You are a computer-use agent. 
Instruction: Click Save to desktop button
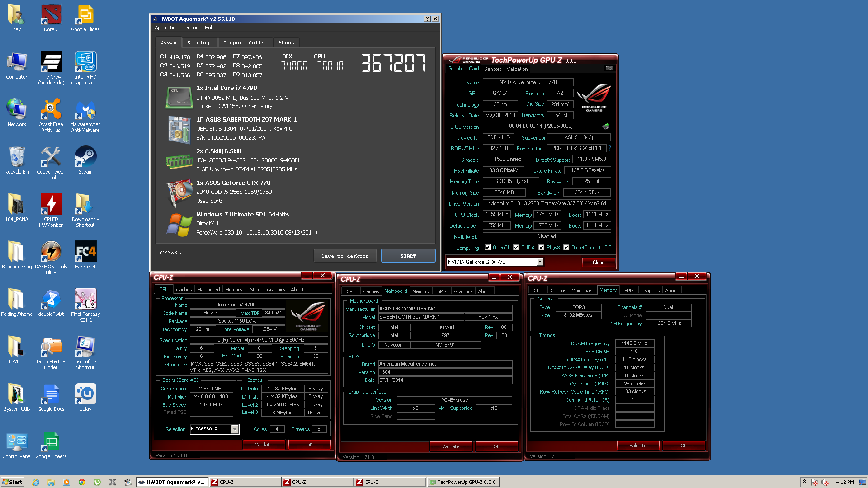[345, 256]
